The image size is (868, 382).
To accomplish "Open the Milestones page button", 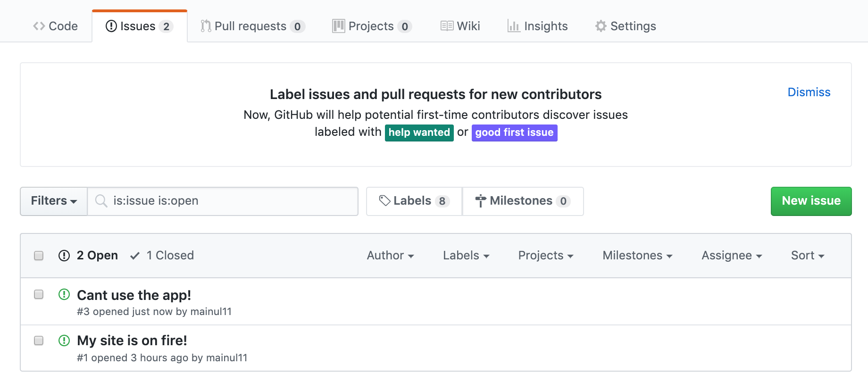I will tap(523, 201).
